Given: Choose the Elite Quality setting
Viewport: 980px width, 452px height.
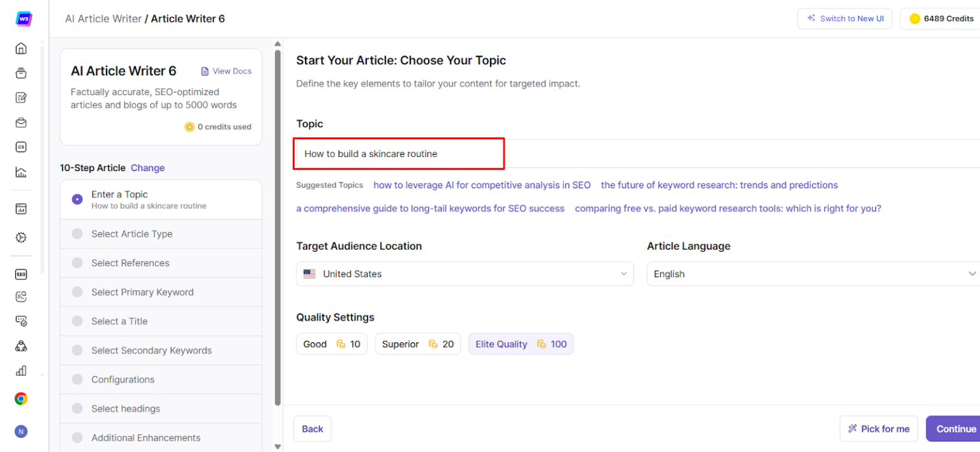Looking at the screenshot, I should point(521,344).
